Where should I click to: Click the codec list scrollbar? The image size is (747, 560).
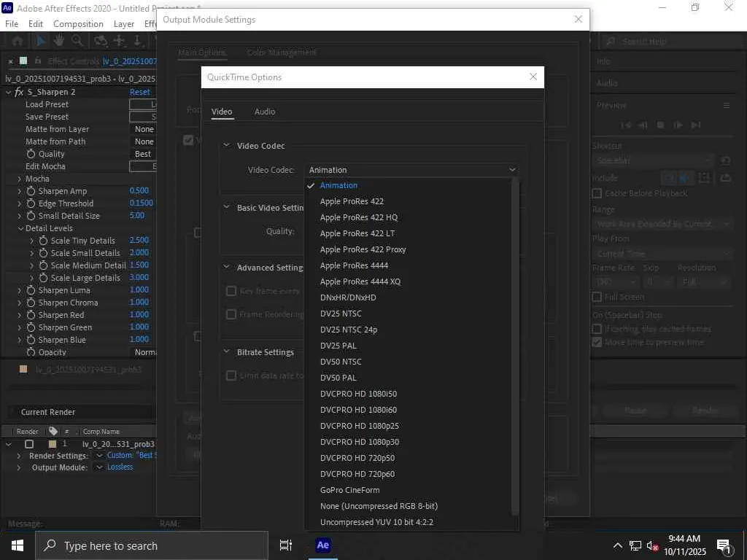click(x=514, y=348)
